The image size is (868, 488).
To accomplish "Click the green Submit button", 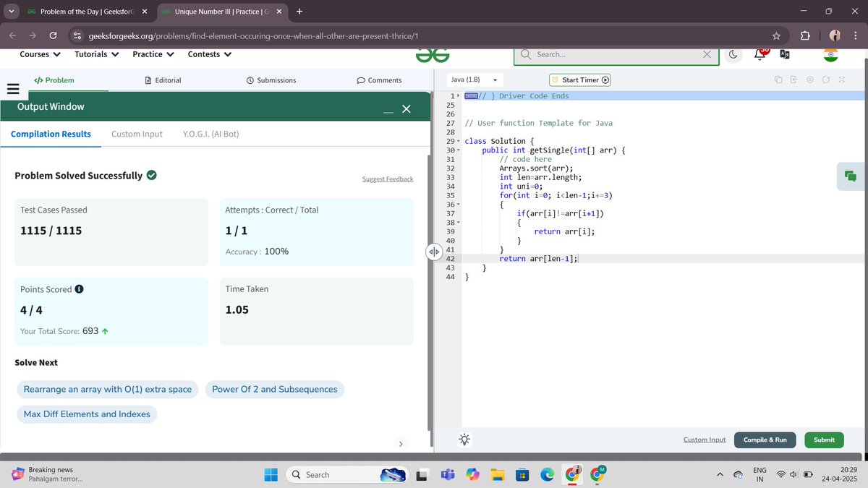I will pyautogui.click(x=824, y=440).
